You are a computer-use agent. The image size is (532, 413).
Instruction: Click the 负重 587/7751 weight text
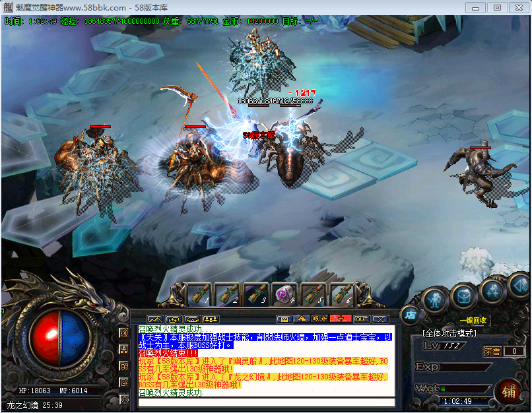tap(191, 21)
